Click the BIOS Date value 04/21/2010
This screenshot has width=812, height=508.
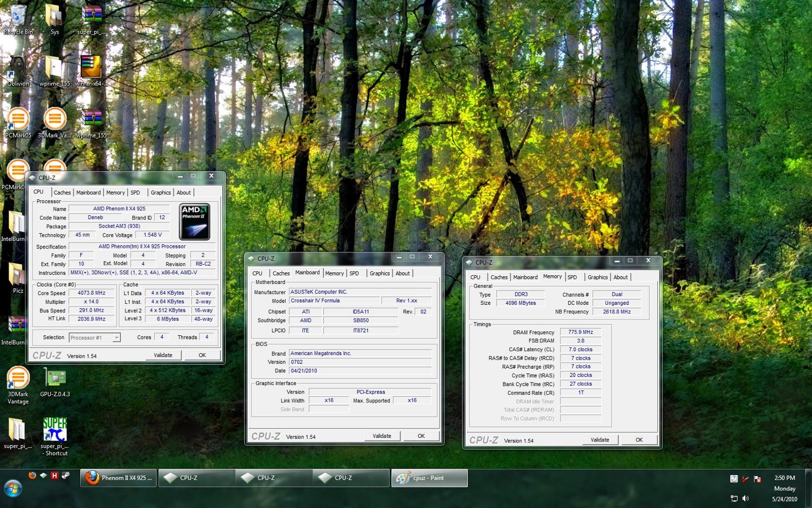point(360,371)
